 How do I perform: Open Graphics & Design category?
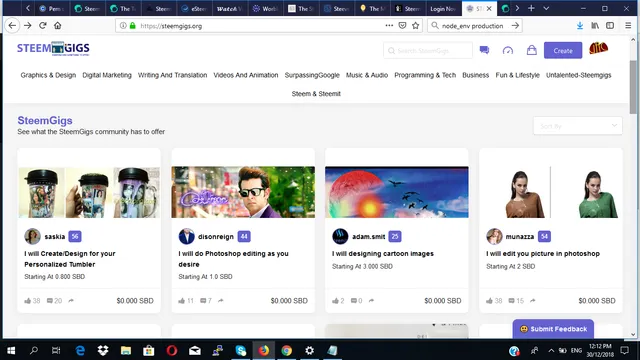pos(48,75)
